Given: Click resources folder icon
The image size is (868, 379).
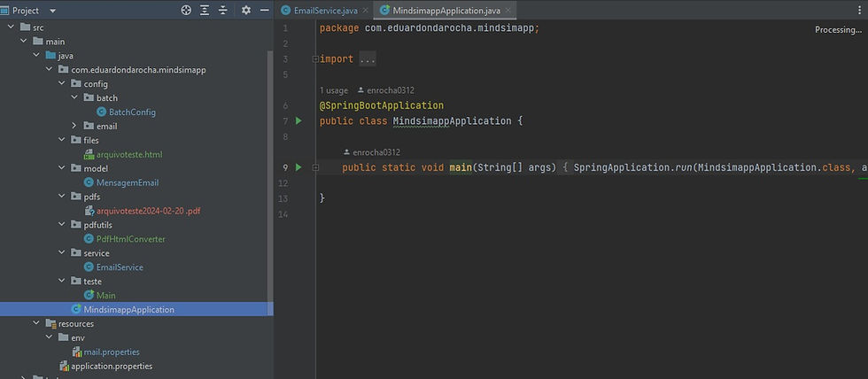Looking at the screenshot, I should [50, 324].
